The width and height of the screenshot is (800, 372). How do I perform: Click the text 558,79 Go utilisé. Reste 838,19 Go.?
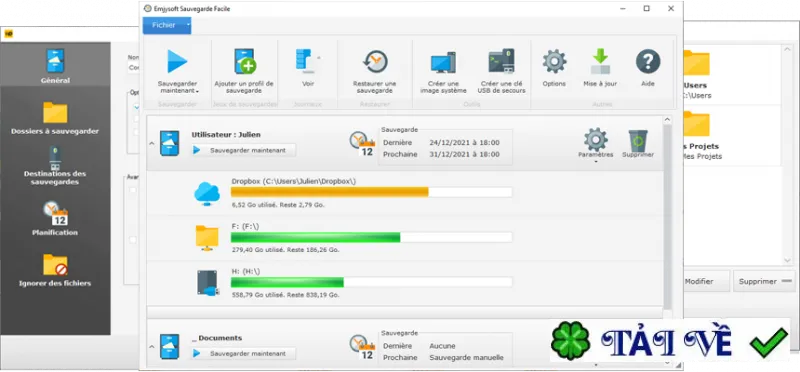tap(285, 295)
